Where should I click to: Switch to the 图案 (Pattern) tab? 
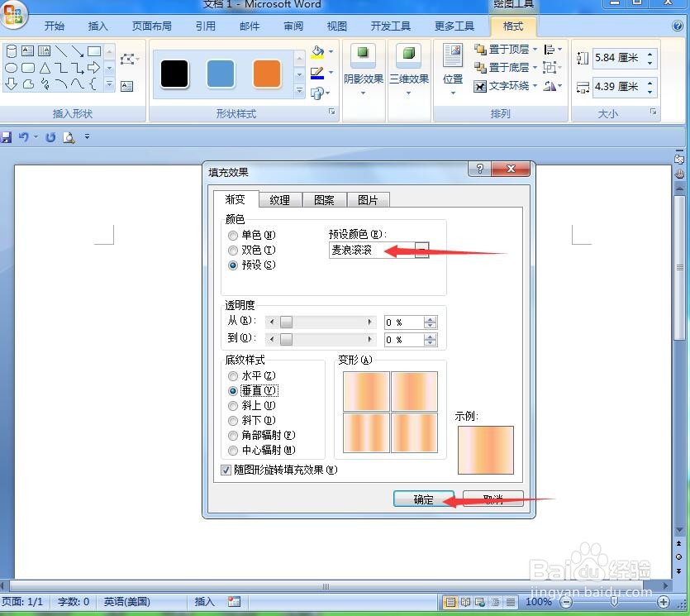click(x=324, y=200)
